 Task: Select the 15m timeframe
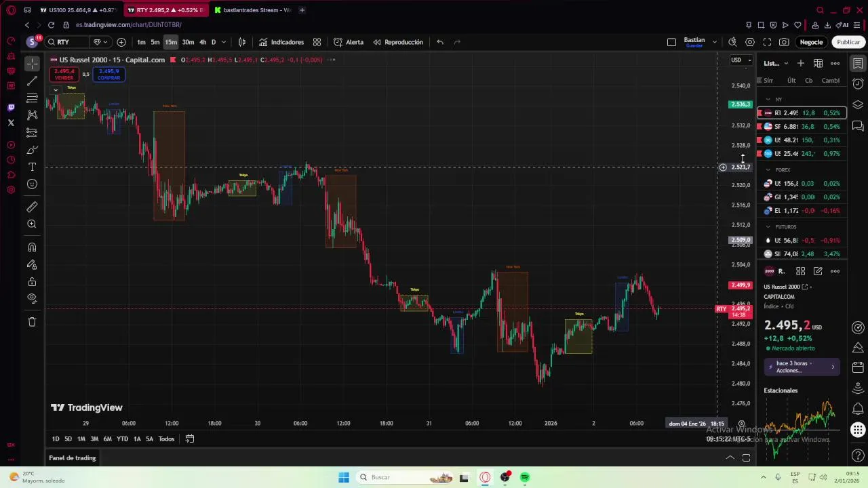click(171, 42)
